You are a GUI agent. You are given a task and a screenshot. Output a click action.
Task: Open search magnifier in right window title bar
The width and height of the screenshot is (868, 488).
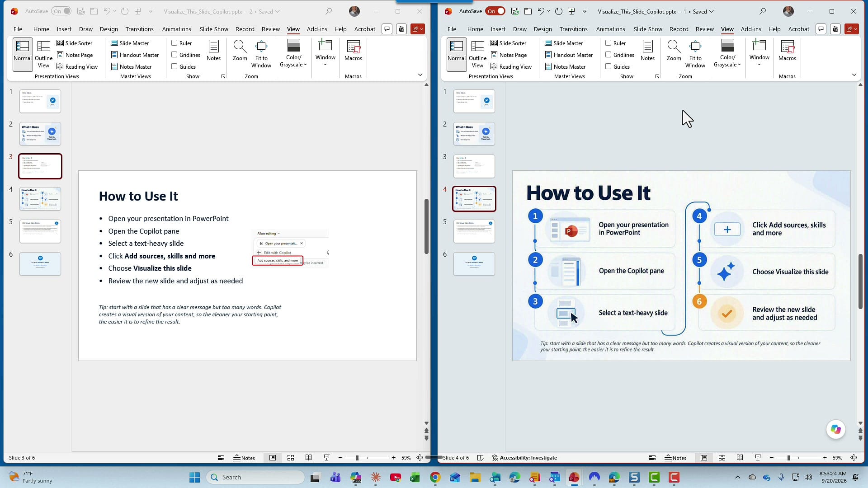pos(763,11)
